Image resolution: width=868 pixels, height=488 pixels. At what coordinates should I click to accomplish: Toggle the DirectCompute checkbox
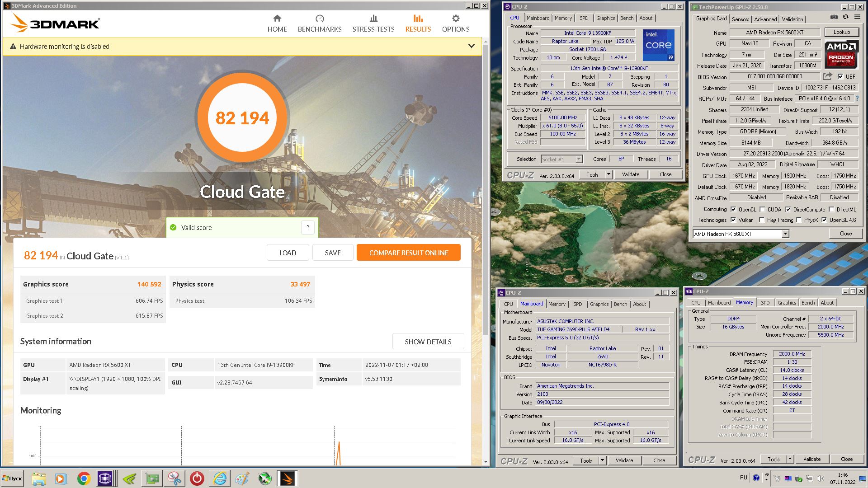(x=788, y=209)
